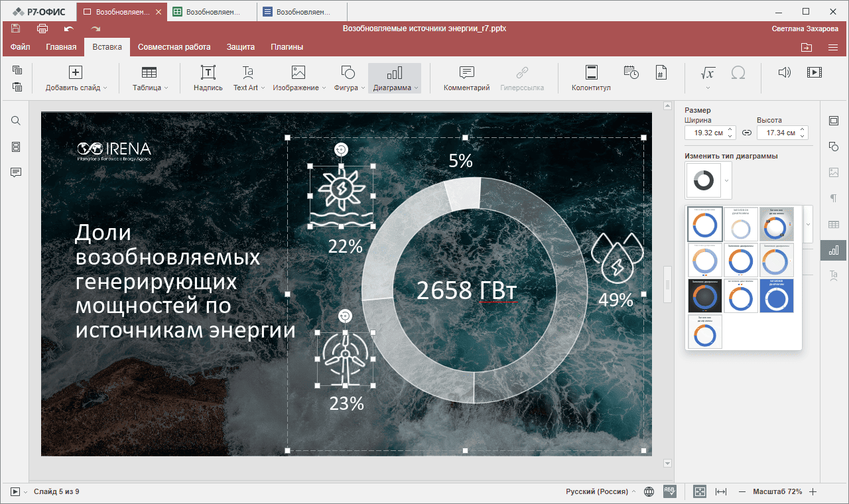Viewport: 849px width, 504px height.
Task: Expand the Таблица dropdown arrow
Action: click(x=166, y=88)
